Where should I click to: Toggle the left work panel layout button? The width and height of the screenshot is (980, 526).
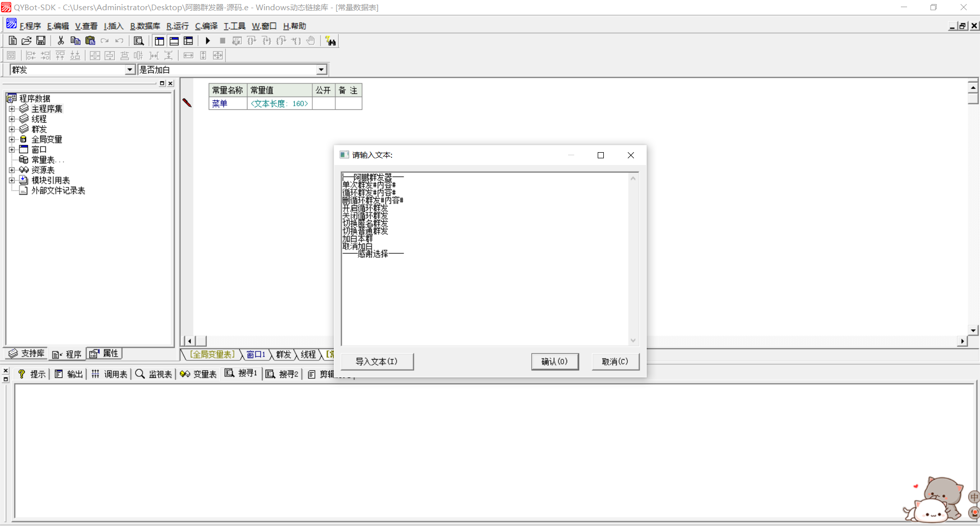pyautogui.click(x=159, y=41)
